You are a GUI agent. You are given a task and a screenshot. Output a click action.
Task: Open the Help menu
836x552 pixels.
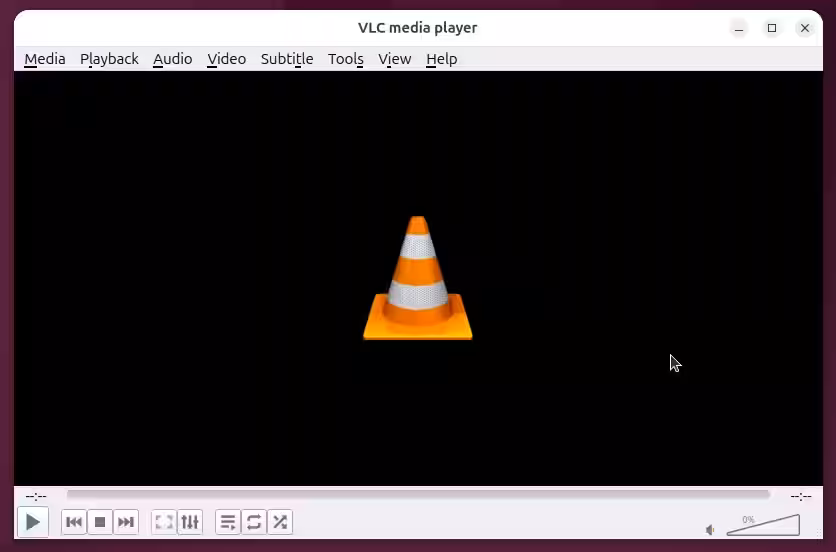pyautogui.click(x=441, y=59)
